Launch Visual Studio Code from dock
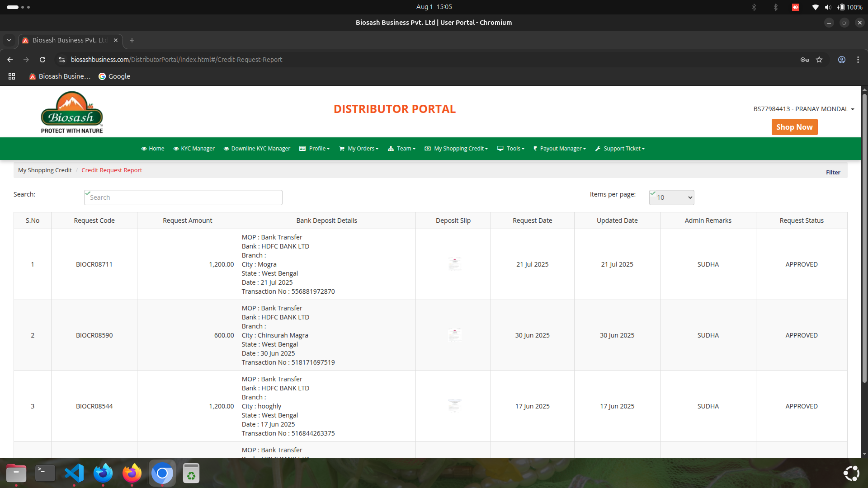Image resolution: width=868 pixels, height=488 pixels. pyautogui.click(x=74, y=473)
